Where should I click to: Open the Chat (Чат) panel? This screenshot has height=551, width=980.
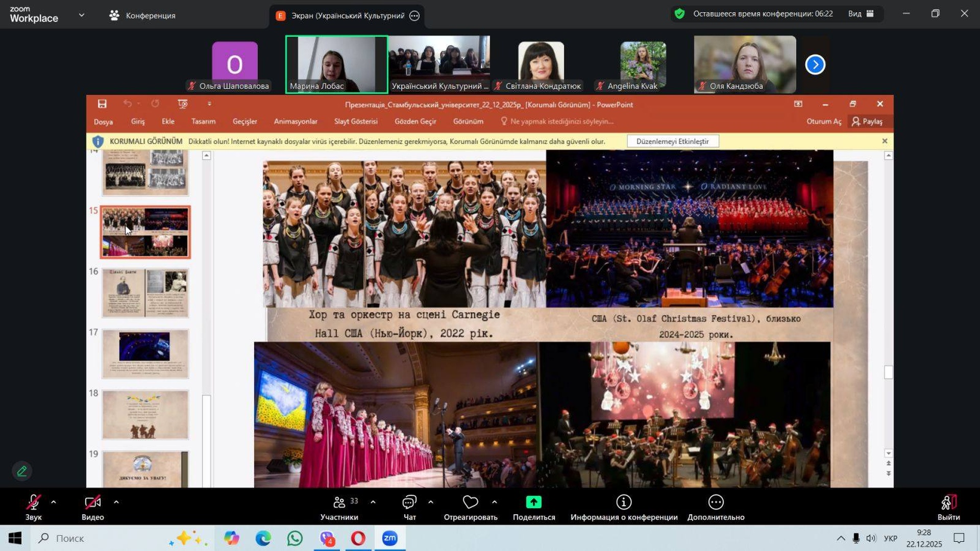tap(409, 503)
